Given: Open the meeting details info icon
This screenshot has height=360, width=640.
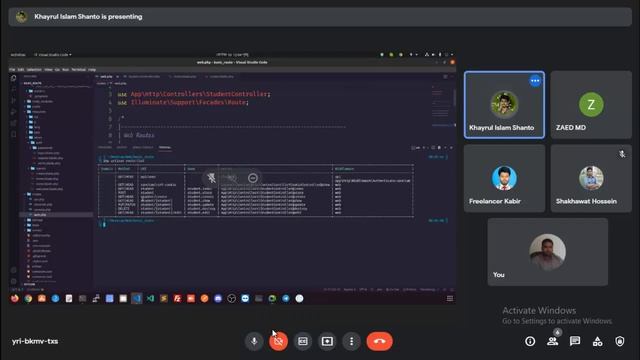Looking at the screenshot, I should (530, 341).
